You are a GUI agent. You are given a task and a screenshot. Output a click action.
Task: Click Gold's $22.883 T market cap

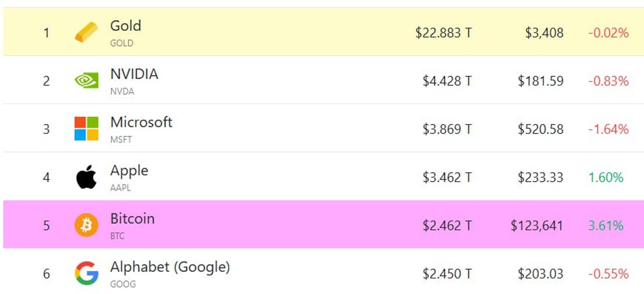click(x=443, y=33)
